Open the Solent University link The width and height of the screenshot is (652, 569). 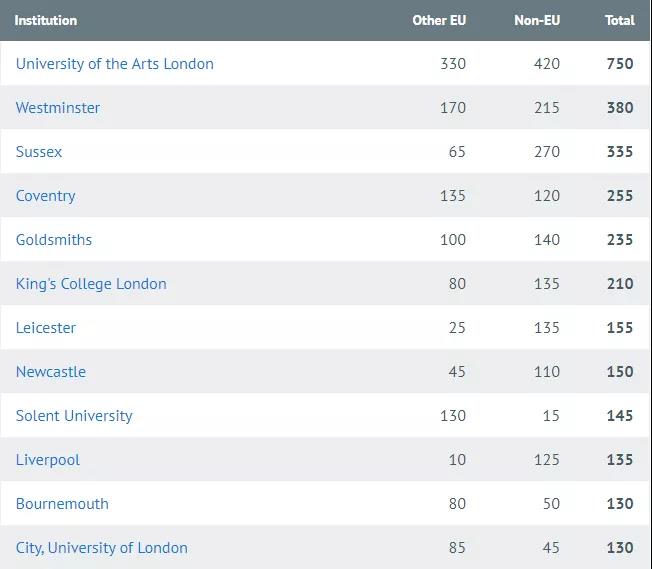(x=74, y=416)
